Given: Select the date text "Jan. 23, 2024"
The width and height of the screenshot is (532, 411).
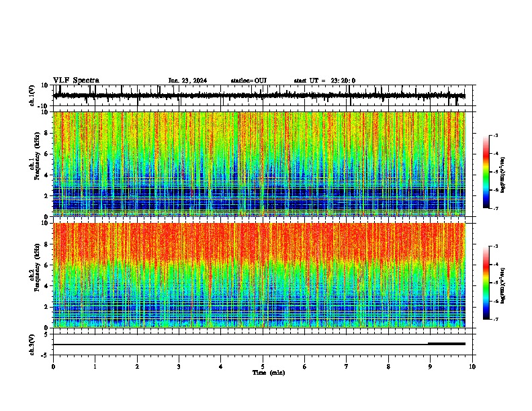Looking at the screenshot, I should pyautogui.click(x=187, y=81).
